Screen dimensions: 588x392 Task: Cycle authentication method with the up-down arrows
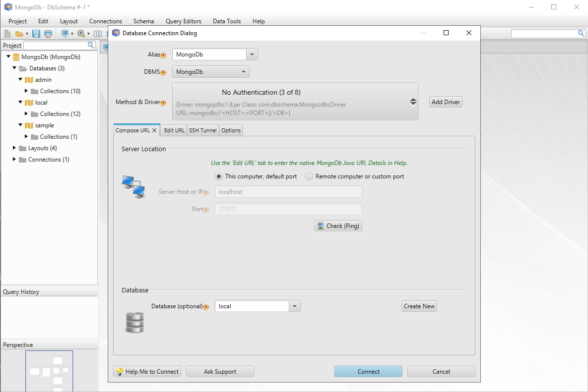[x=413, y=102]
